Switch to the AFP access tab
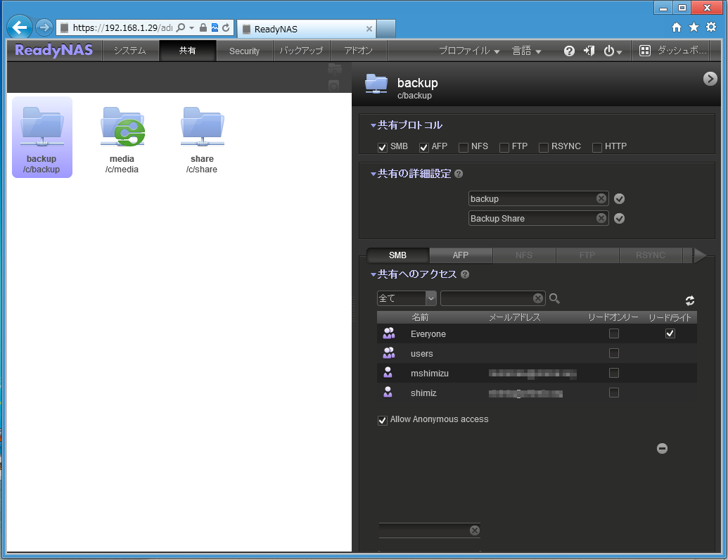 pos(461,255)
